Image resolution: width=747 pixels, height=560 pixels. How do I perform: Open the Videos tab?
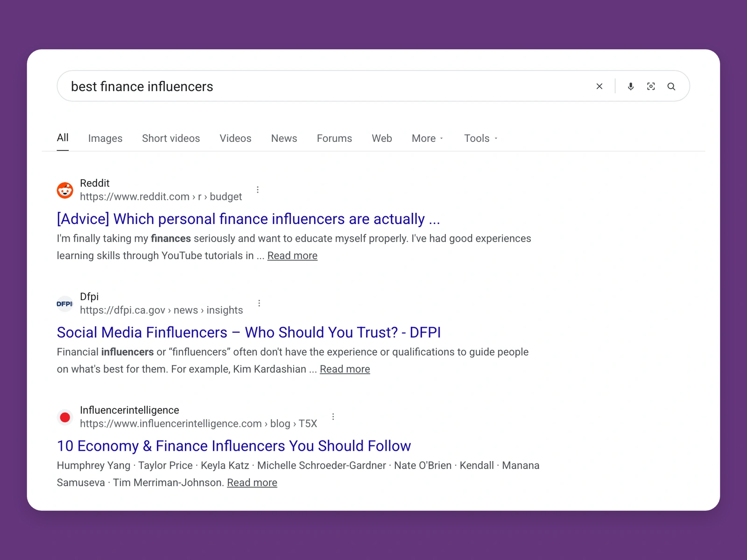[x=235, y=138]
